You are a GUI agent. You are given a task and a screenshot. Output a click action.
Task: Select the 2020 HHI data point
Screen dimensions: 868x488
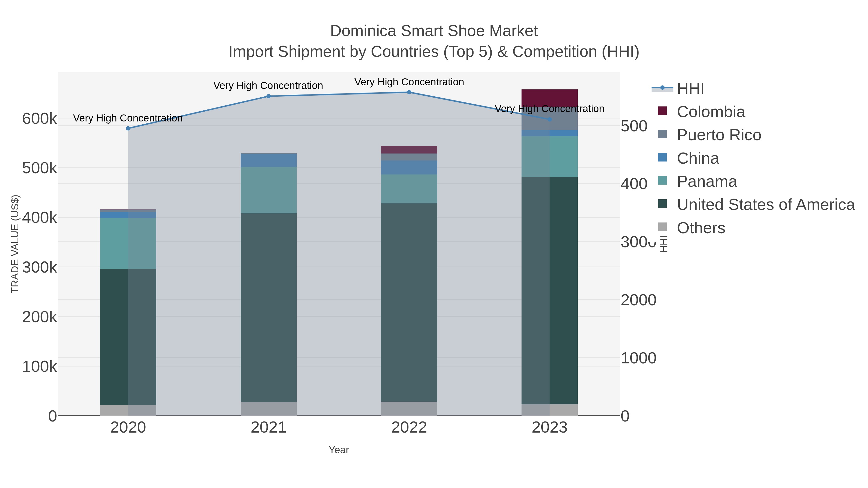128,128
